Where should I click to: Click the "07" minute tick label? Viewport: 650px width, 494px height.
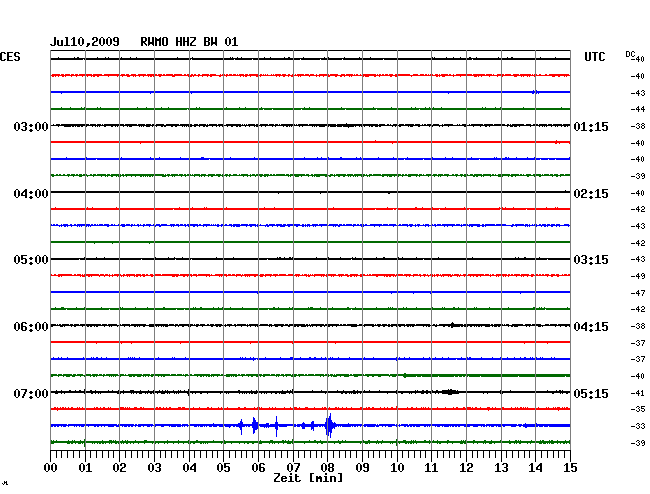(293, 468)
